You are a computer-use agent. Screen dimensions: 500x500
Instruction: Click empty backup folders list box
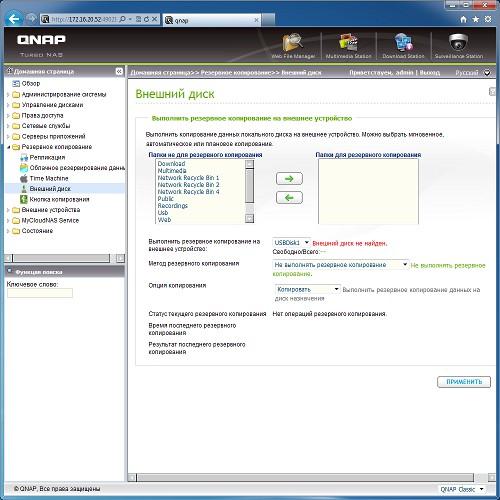click(368, 191)
